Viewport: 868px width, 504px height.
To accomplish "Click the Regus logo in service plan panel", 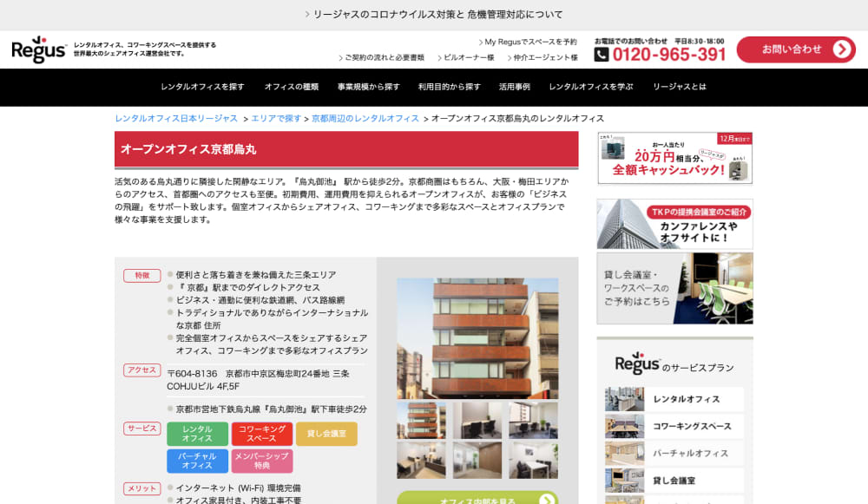I will (x=637, y=363).
